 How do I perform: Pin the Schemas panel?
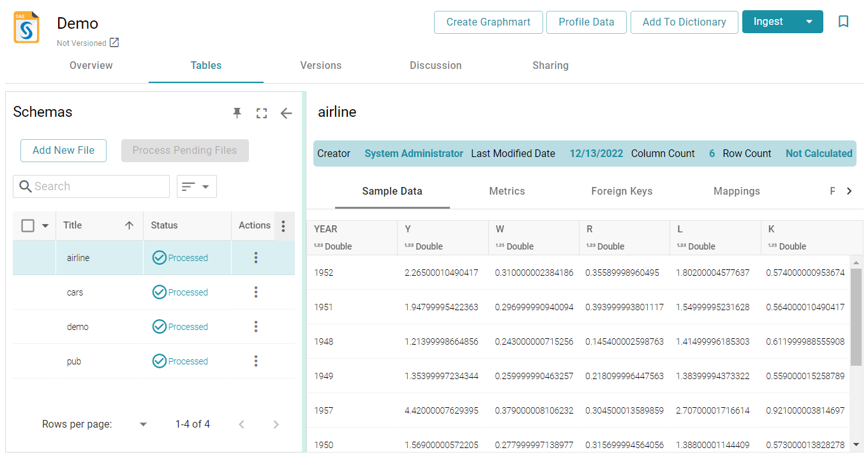pyautogui.click(x=237, y=113)
